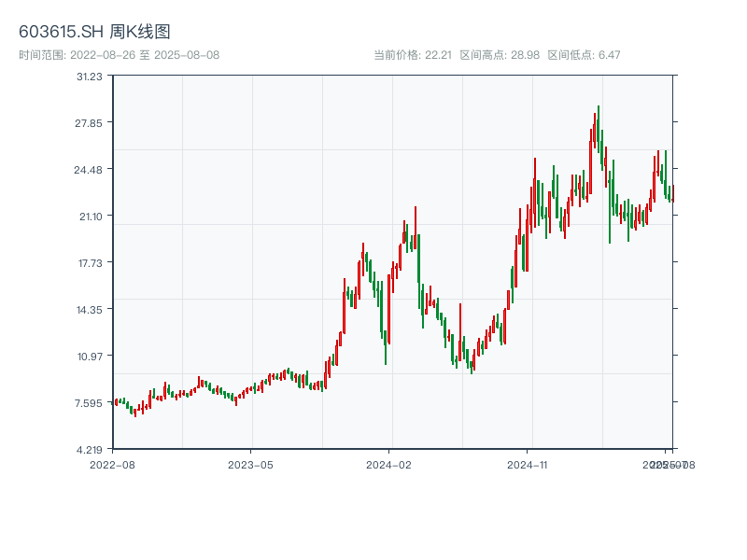Select the 14.35 y-axis price label
The image size is (747, 560).
[x=90, y=310]
